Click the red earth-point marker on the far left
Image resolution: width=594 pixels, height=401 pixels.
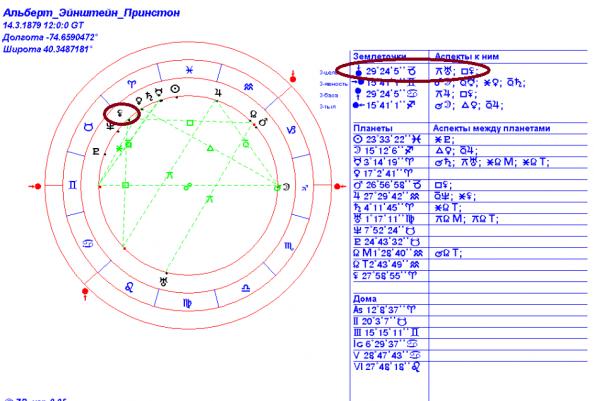pyautogui.click(x=36, y=186)
